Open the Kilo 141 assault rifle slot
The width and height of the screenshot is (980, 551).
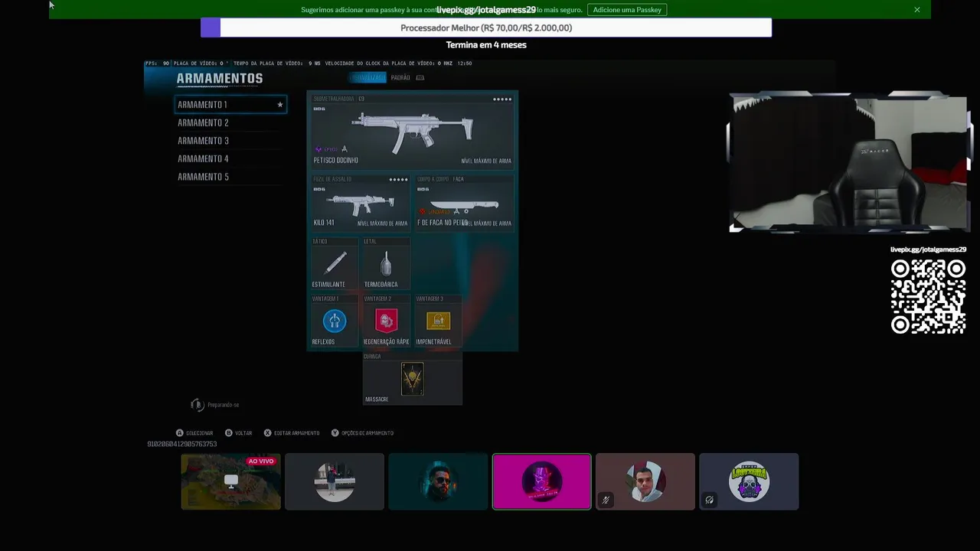coord(360,202)
